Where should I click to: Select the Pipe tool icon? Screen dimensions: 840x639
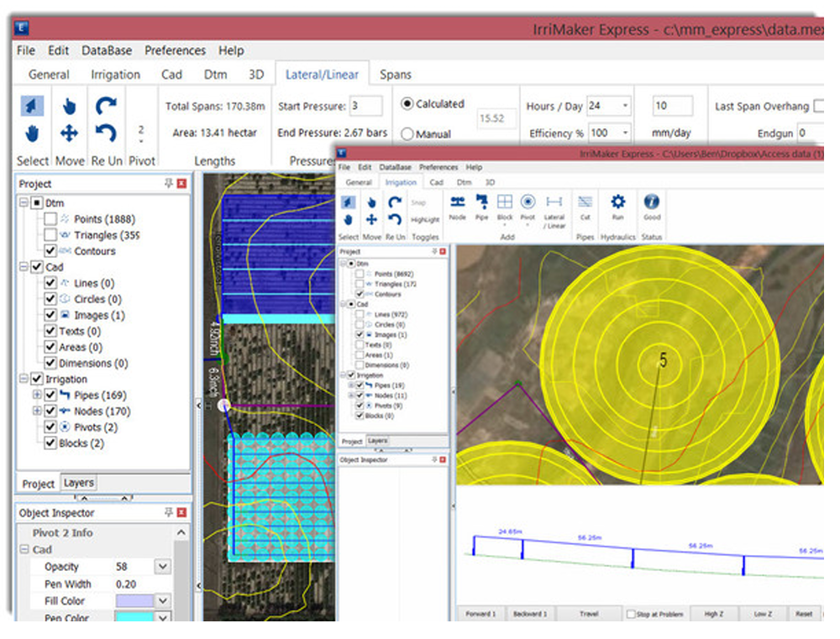481,202
